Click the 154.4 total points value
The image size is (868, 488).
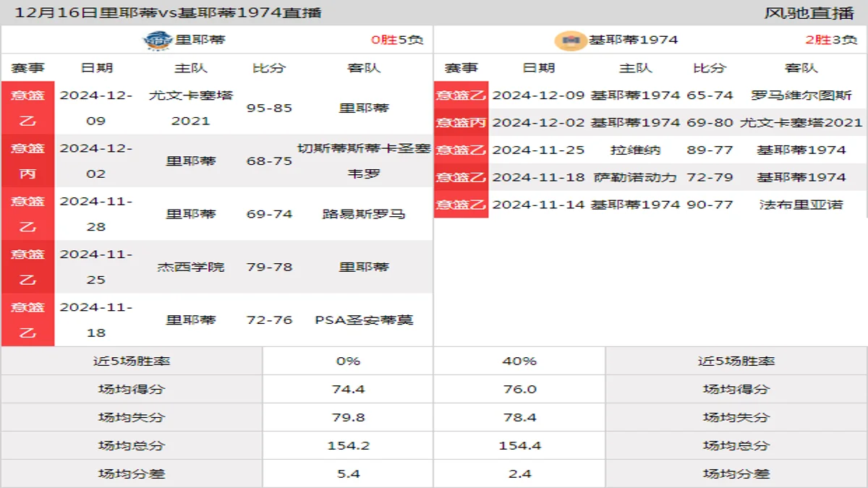pyautogui.click(x=519, y=445)
